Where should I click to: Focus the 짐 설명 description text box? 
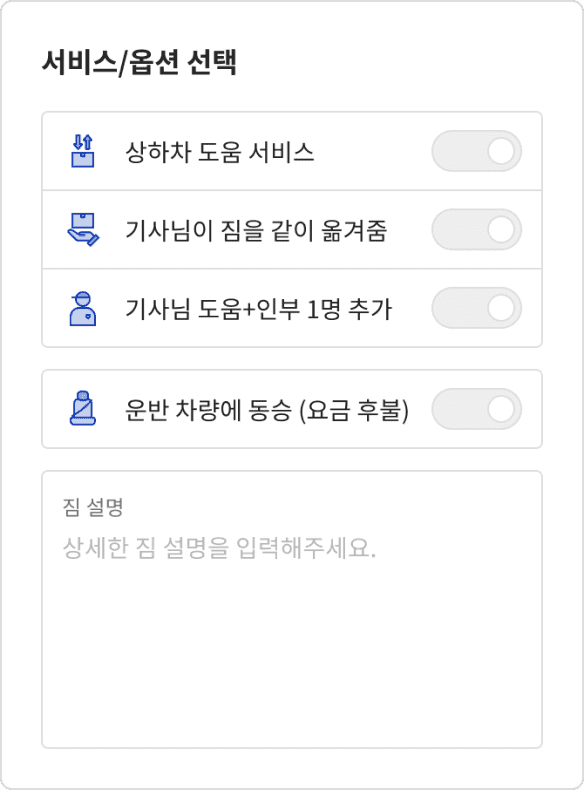tap(292, 610)
